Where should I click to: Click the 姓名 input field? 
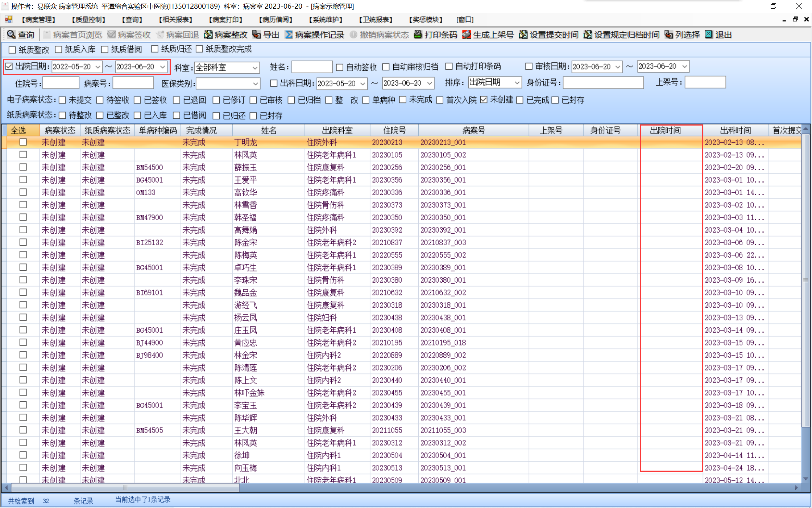312,67
